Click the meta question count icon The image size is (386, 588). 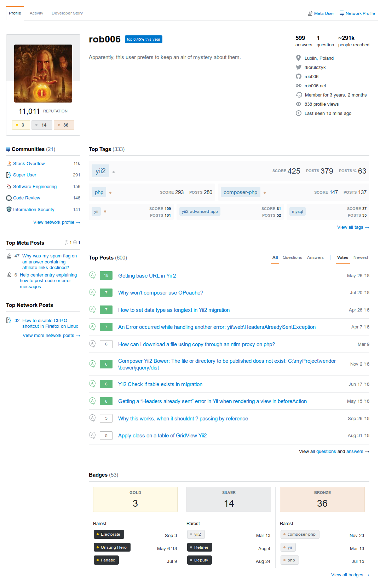click(67, 243)
